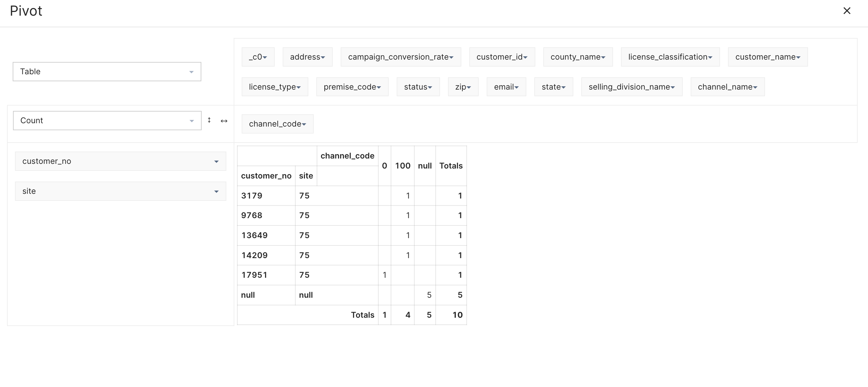Click customer_no column header label
This screenshot has width=868, height=387.
[x=266, y=175]
